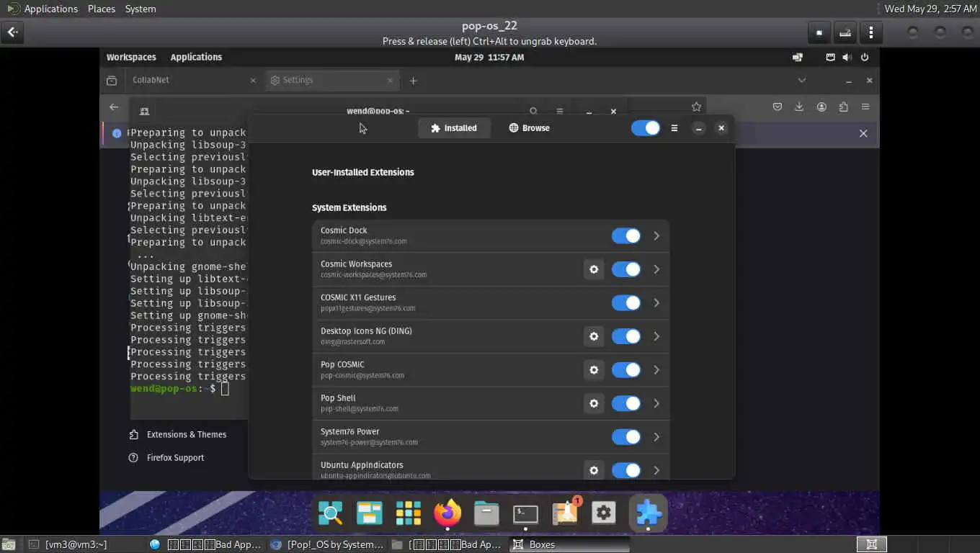Open the Extension Manager hamburger menu
The image size is (980, 553).
pyautogui.click(x=674, y=128)
